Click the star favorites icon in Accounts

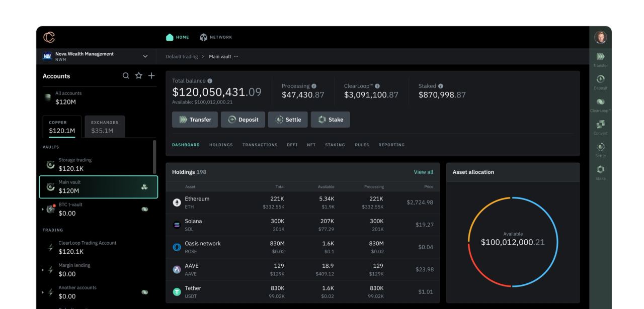click(x=139, y=76)
